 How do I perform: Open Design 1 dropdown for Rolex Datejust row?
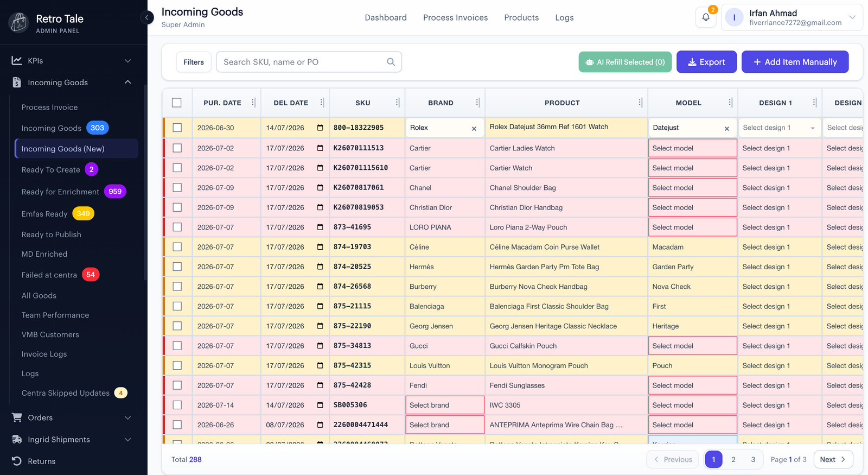pos(779,128)
